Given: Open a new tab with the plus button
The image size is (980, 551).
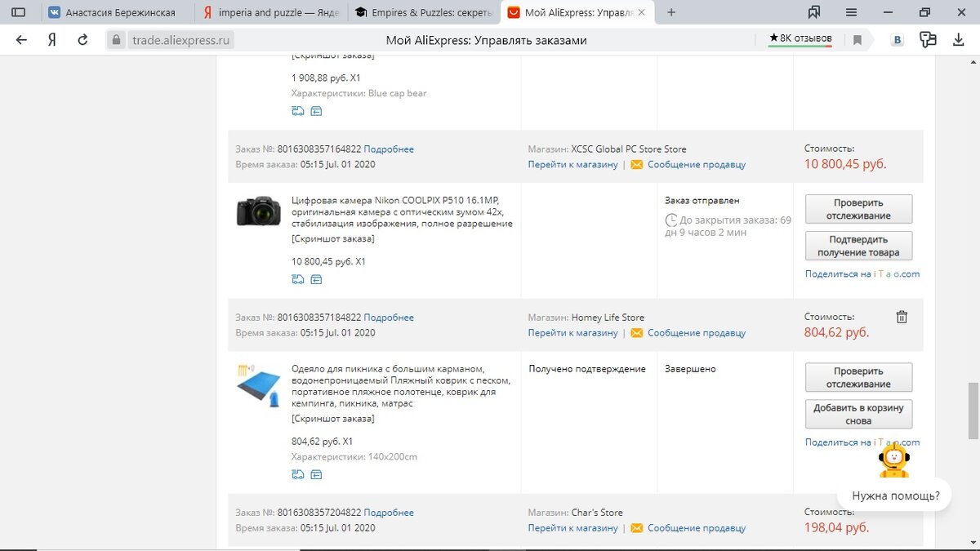Looking at the screenshot, I should click(671, 12).
